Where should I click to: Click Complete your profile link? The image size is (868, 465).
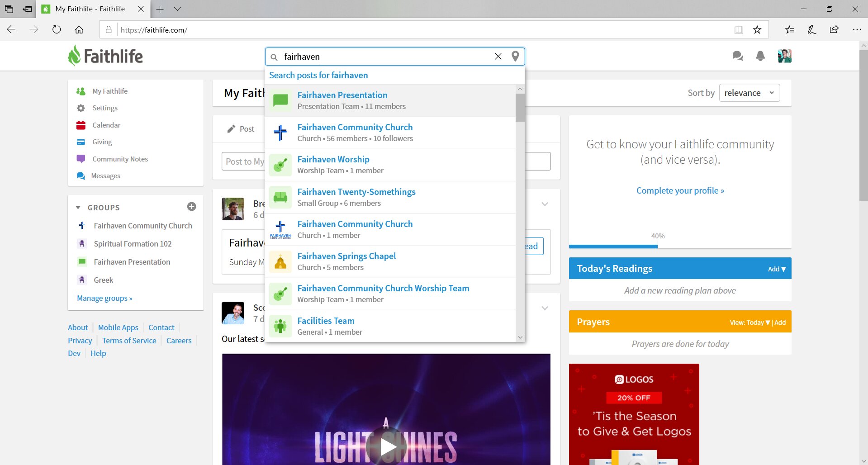tap(680, 190)
